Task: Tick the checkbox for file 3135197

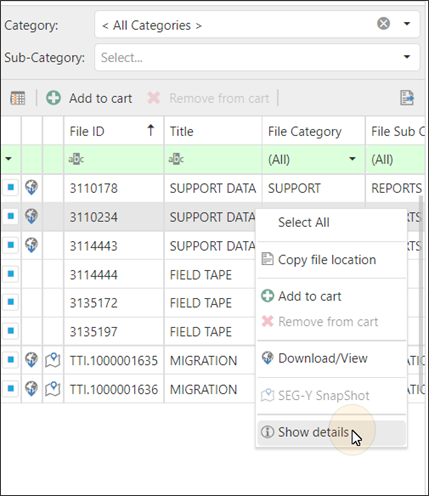Action: [x=11, y=331]
